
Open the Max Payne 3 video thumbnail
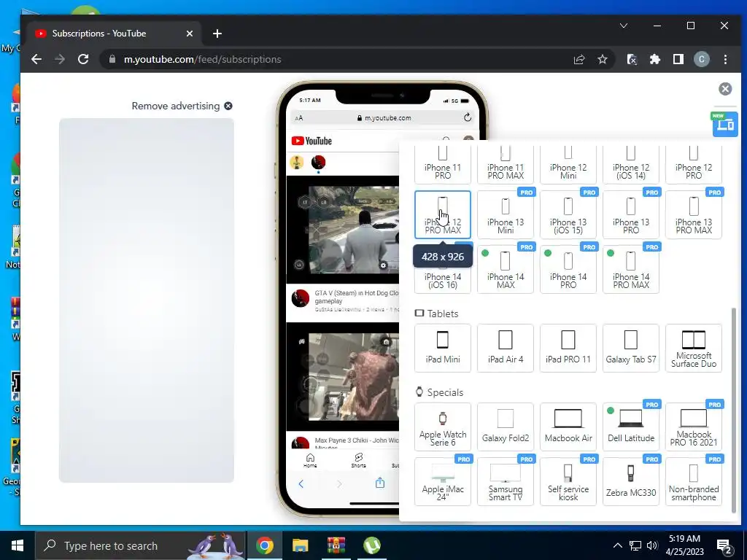(343, 377)
